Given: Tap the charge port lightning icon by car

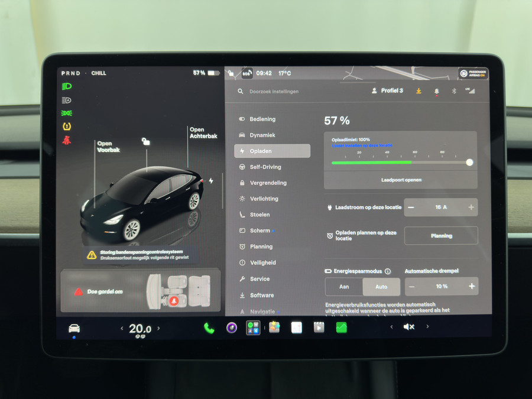Looking at the screenshot, I should pyautogui.click(x=211, y=180).
